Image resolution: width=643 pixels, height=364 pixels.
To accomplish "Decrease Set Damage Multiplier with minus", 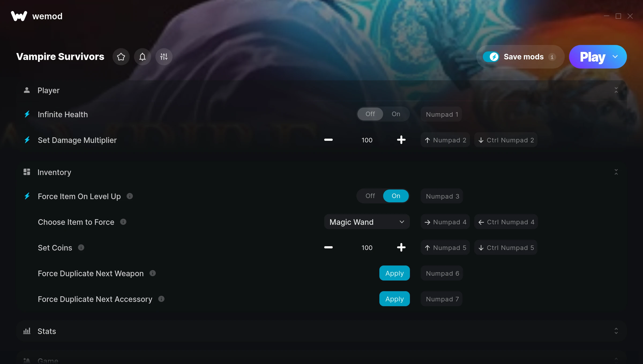I will [x=328, y=140].
